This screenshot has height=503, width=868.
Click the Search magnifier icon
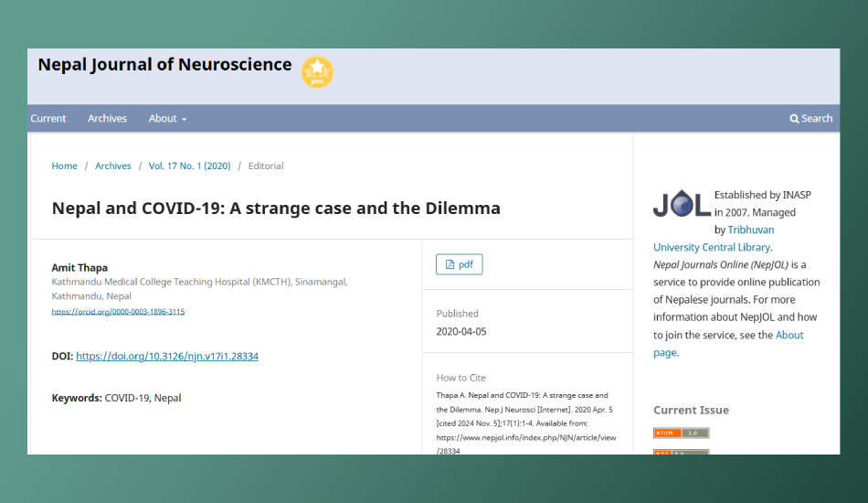tap(794, 119)
